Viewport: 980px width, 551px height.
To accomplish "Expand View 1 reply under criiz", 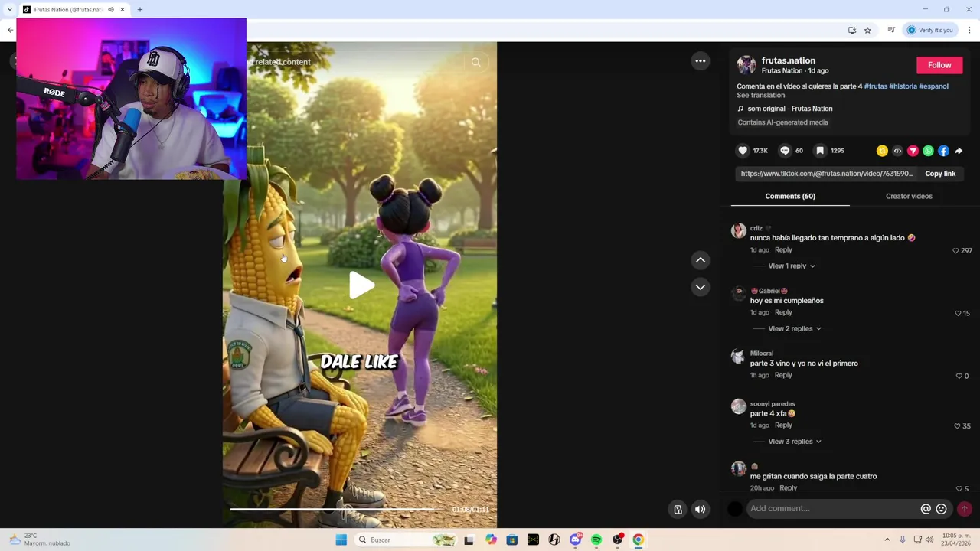I will (x=792, y=266).
